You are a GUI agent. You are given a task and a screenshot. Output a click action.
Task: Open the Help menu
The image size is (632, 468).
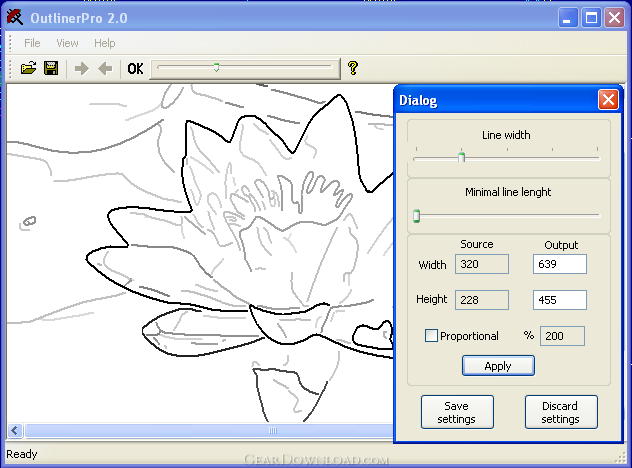tap(105, 43)
